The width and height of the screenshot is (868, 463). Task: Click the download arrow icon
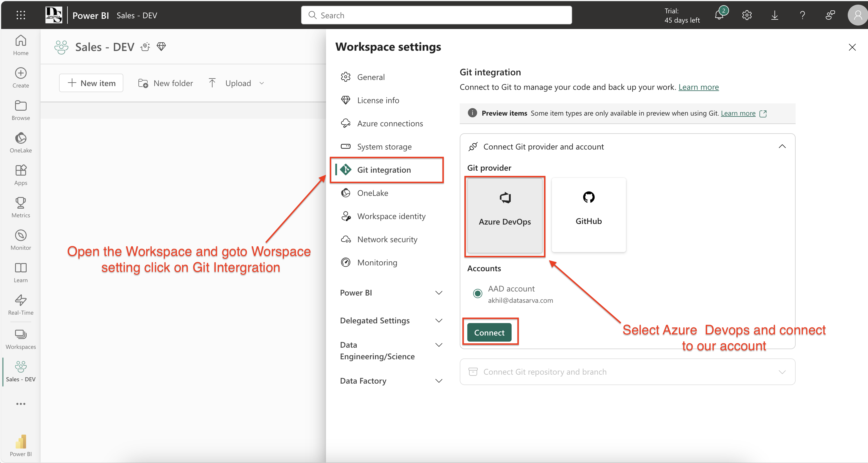774,15
